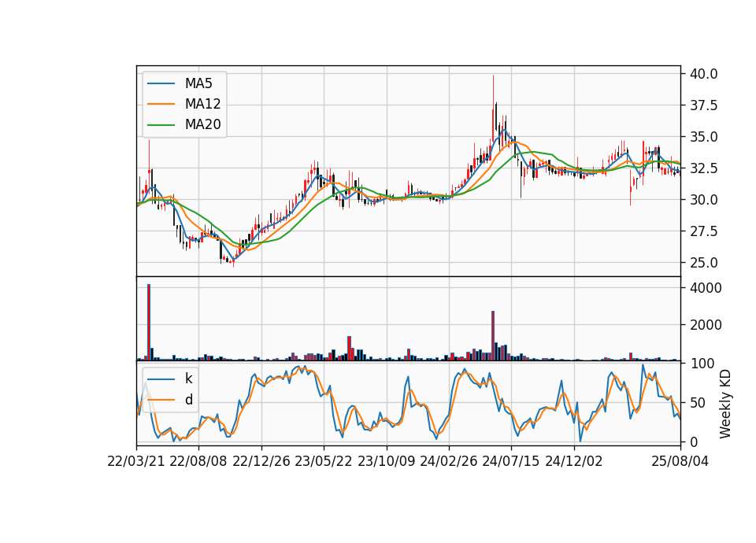Click the MA12 legend label
The width and height of the screenshot is (756, 543).
pos(202,104)
